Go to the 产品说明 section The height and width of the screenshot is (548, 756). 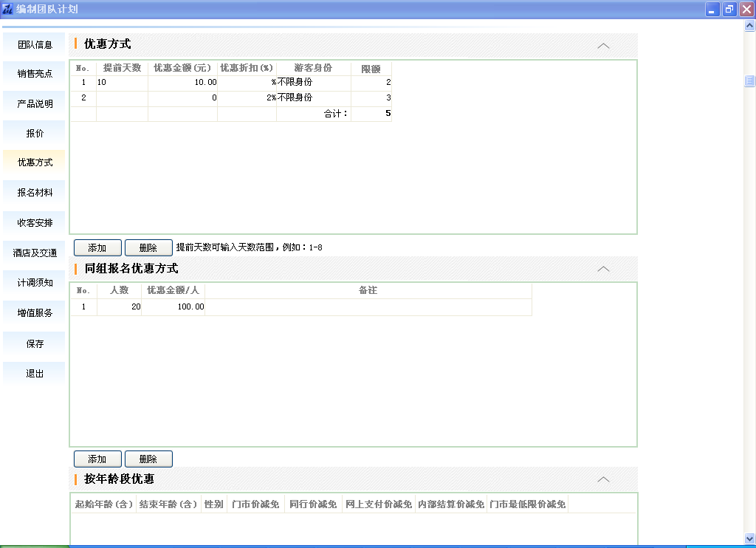click(35, 104)
